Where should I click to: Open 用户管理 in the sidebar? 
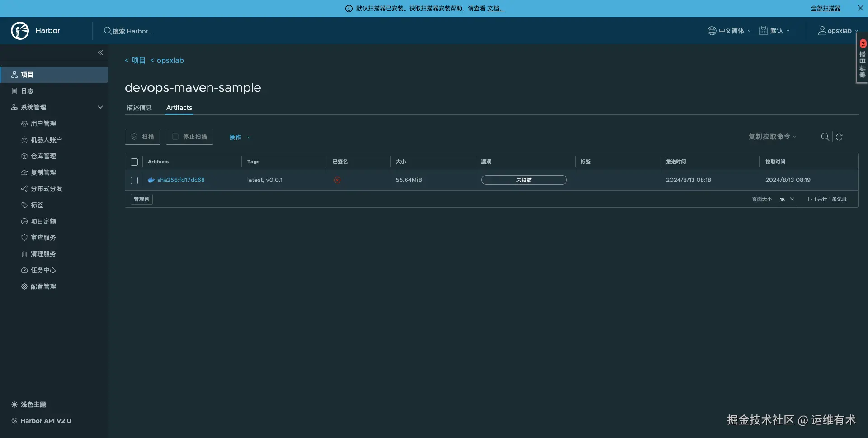pyautogui.click(x=43, y=123)
